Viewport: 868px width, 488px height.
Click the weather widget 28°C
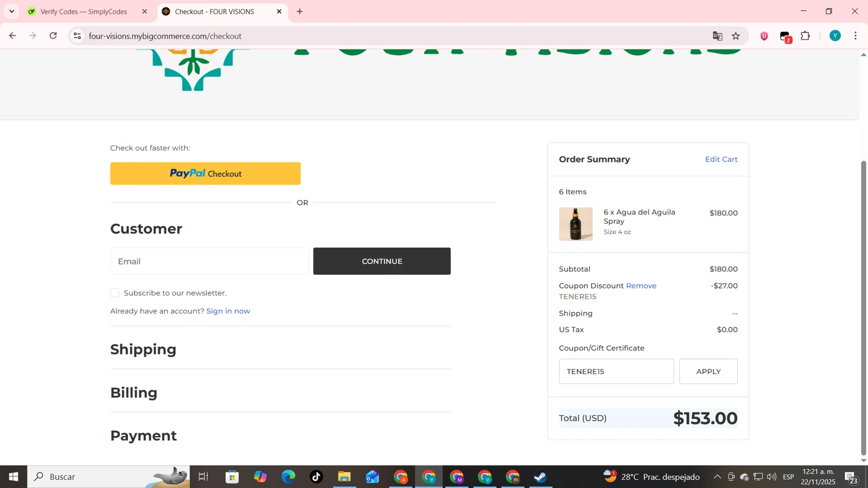[x=652, y=477]
